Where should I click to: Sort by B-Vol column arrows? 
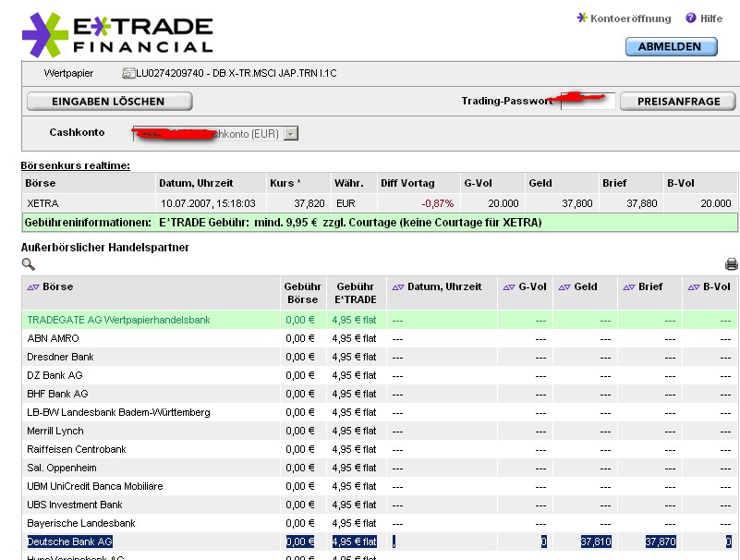point(693,287)
